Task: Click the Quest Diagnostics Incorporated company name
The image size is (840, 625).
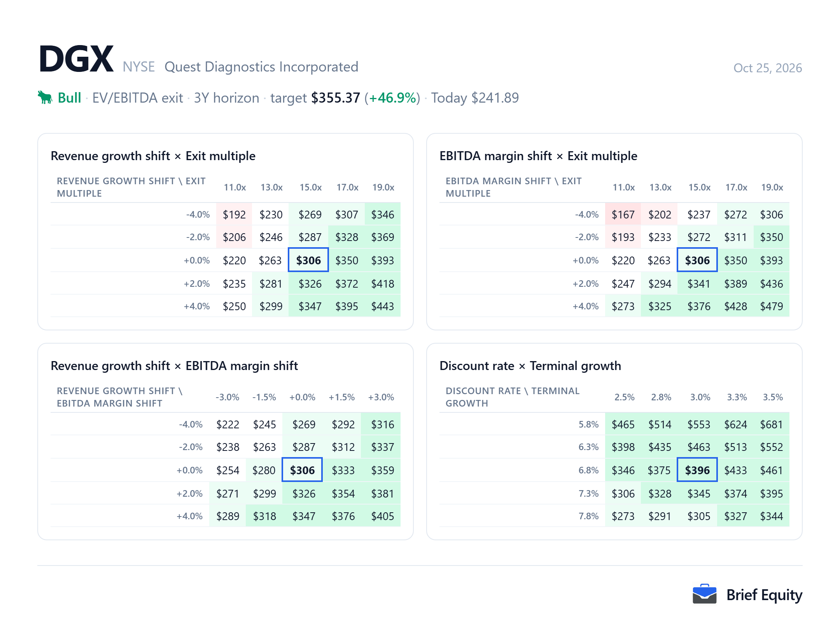Action: pos(261,67)
